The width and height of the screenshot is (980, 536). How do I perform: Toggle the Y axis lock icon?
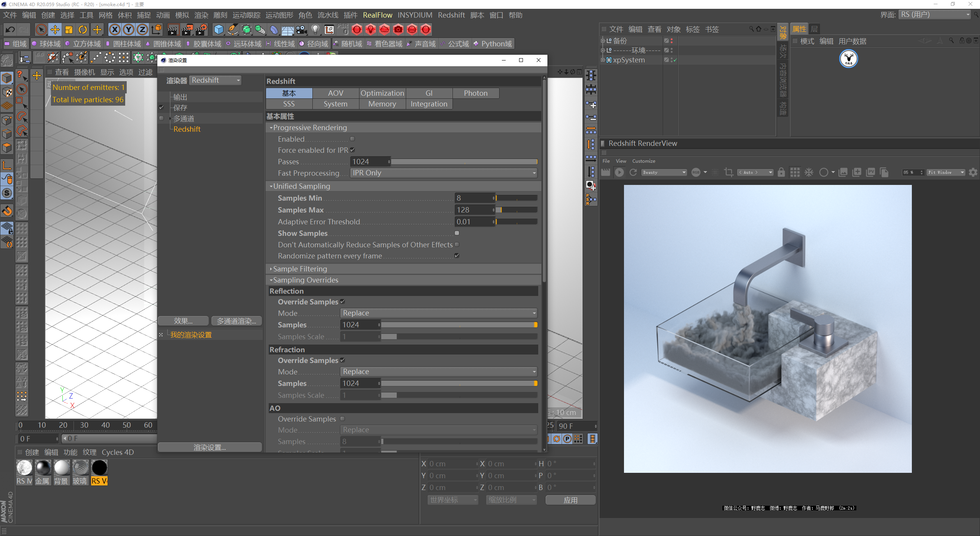point(129,29)
